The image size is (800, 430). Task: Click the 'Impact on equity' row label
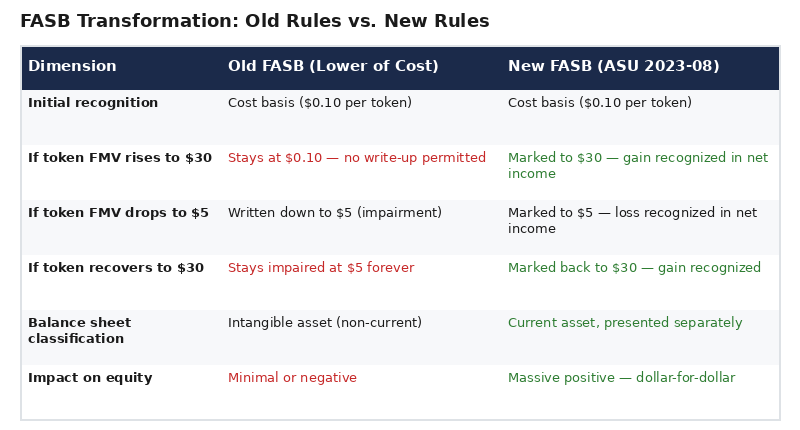click(x=90, y=378)
